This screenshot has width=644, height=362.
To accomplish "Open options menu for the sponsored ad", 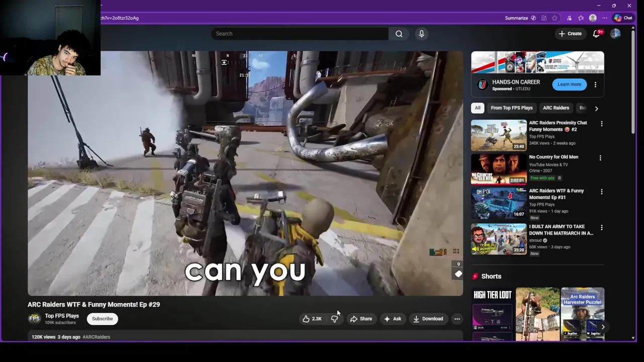I will coord(596,84).
